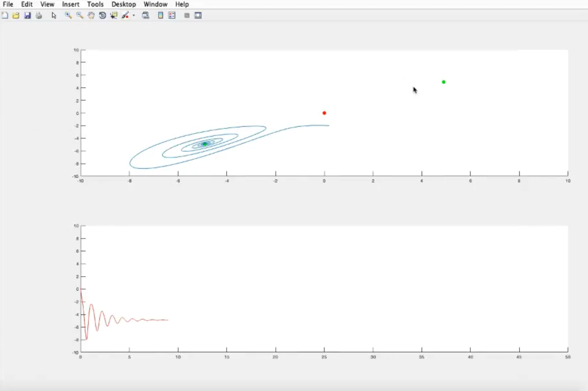Image resolution: width=588 pixels, height=391 pixels.
Task: Enable the Rotate 3D tool
Action: click(x=102, y=16)
